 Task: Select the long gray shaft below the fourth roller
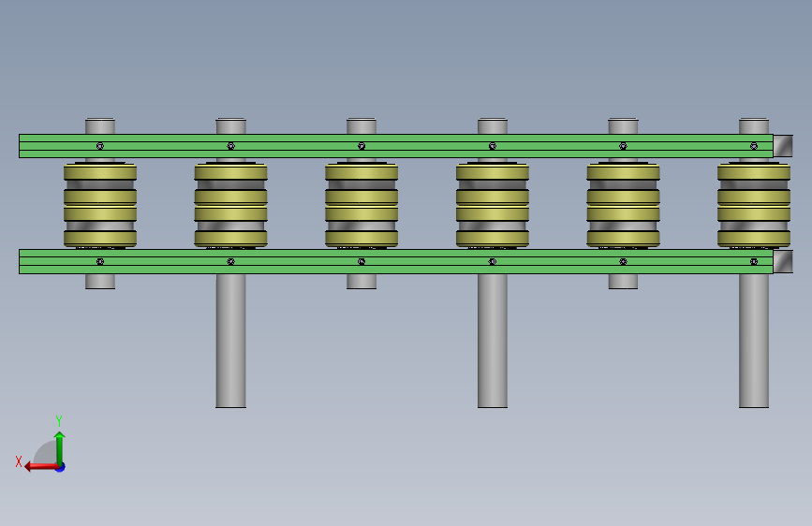coord(493,341)
